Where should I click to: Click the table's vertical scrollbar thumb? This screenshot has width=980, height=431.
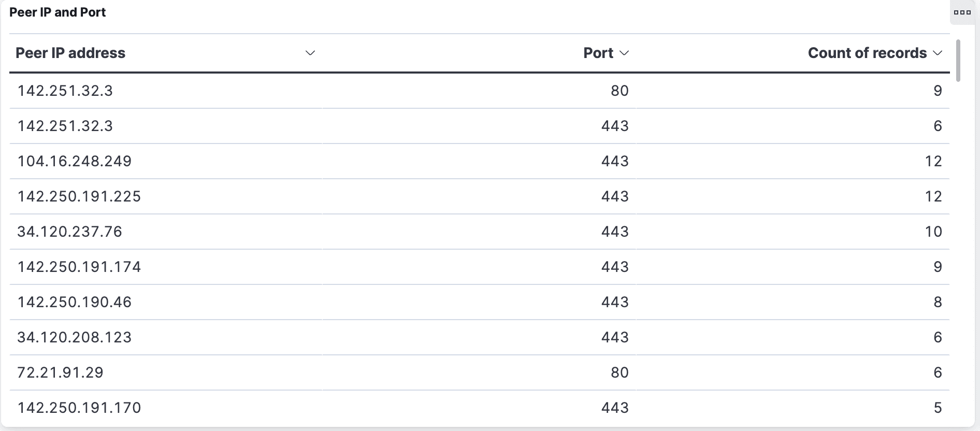pyautogui.click(x=958, y=60)
